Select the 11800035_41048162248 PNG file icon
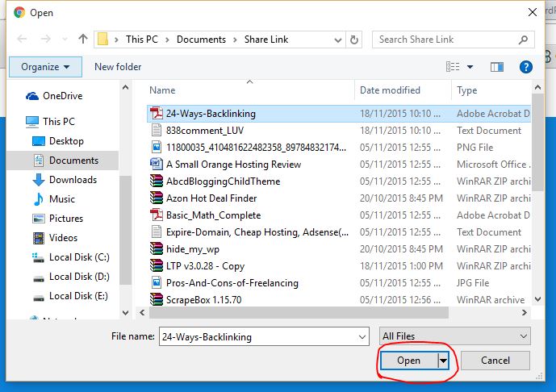The width and height of the screenshot is (556, 392). pos(156,147)
